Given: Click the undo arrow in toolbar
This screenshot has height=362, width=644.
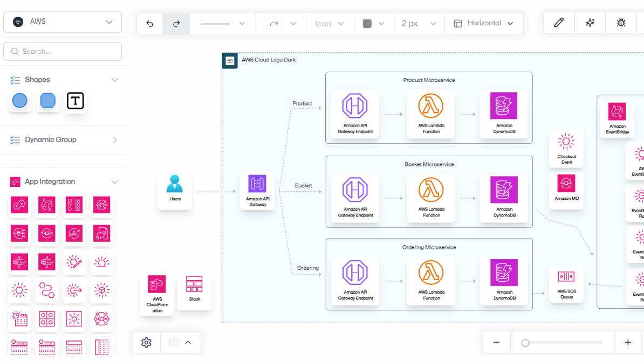Looking at the screenshot, I should [x=150, y=24].
